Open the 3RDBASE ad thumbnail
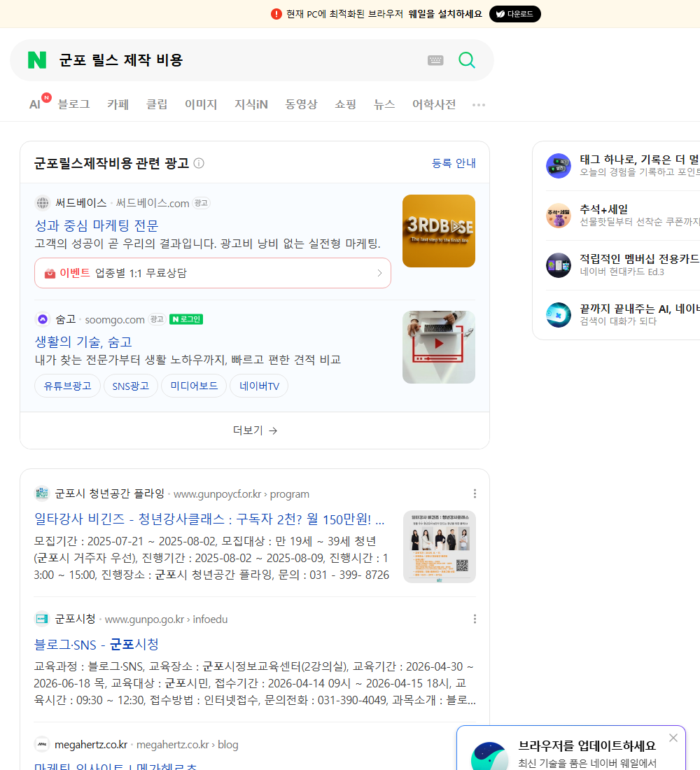700x770 pixels. [439, 231]
